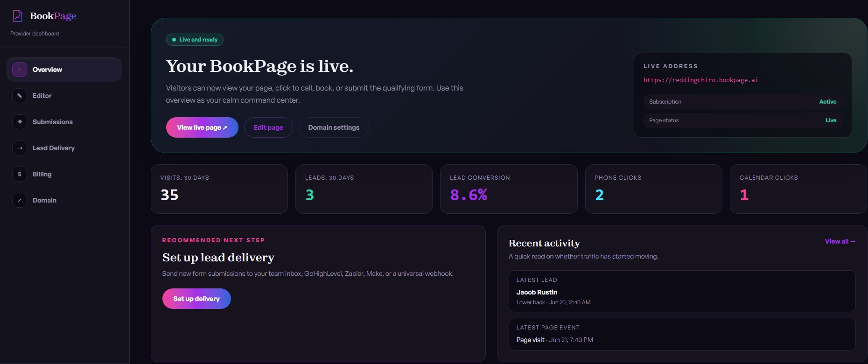The width and height of the screenshot is (868, 364).
Task: Select the Phone Clicks stat card
Action: tap(654, 189)
